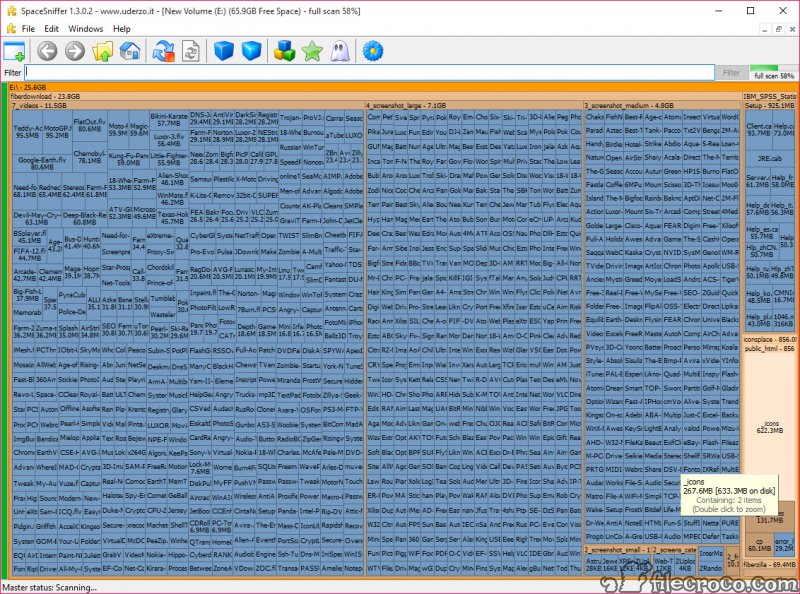Select the Texas-Hol 45.7MB file block
Screen dimensions: 800x594
[x=172, y=218]
